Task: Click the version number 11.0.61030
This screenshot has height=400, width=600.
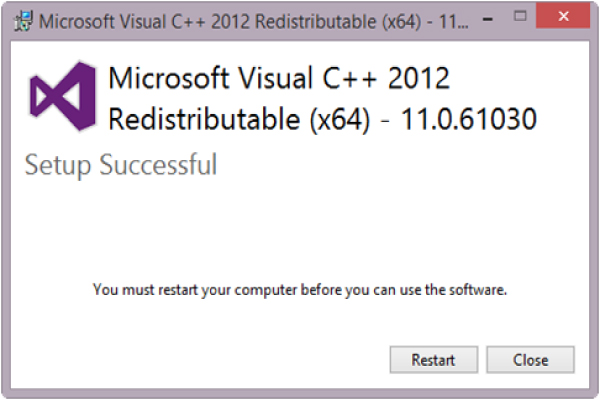Action: tap(468, 119)
